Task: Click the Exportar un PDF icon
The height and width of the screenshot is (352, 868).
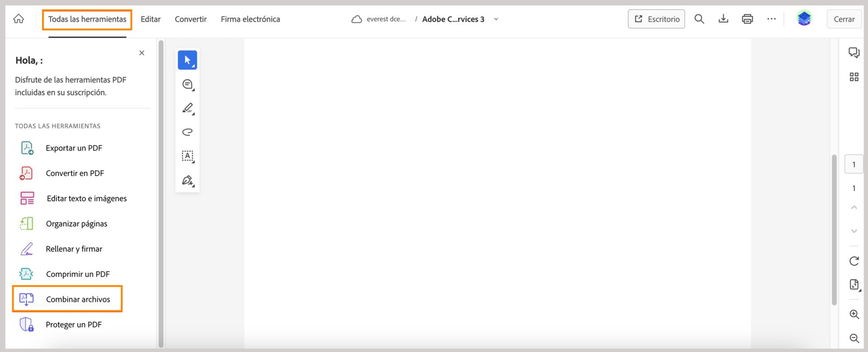Action: coord(27,148)
